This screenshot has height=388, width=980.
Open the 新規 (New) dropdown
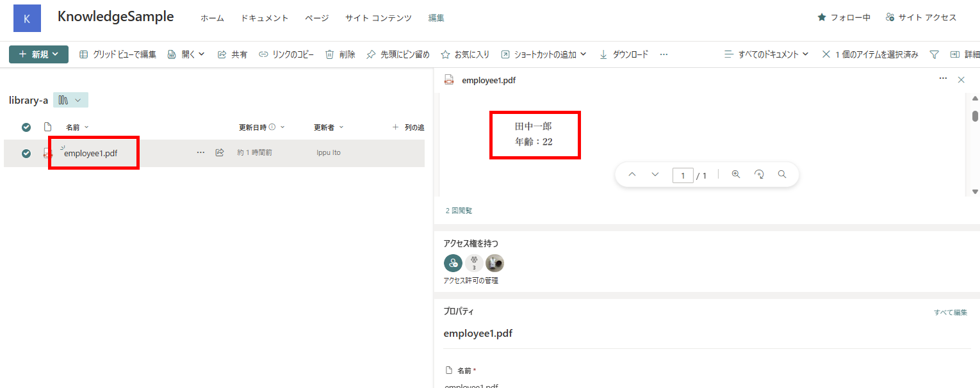(x=38, y=54)
